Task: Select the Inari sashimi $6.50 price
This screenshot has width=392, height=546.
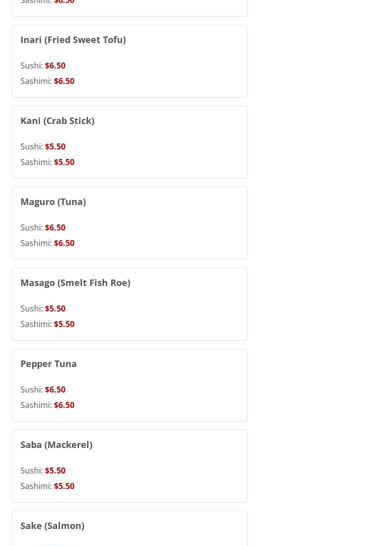Action: (x=64, y=81)
